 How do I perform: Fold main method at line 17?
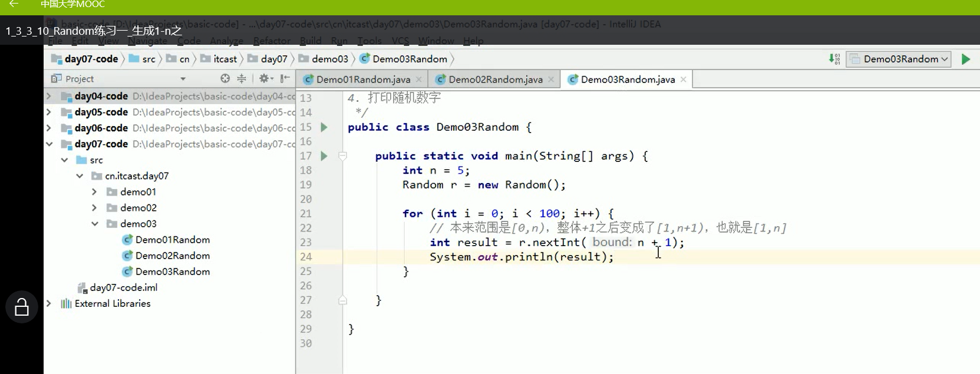[x=342, y=156]
